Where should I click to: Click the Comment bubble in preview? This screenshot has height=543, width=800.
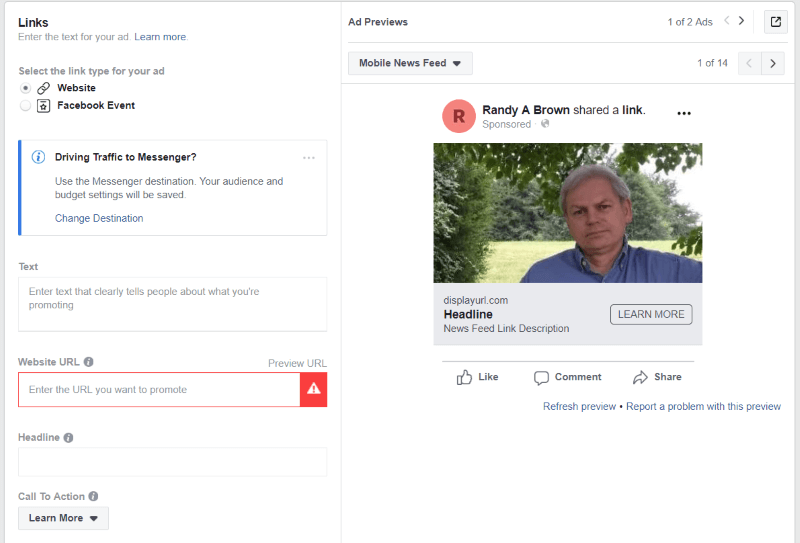click(541, 378)
